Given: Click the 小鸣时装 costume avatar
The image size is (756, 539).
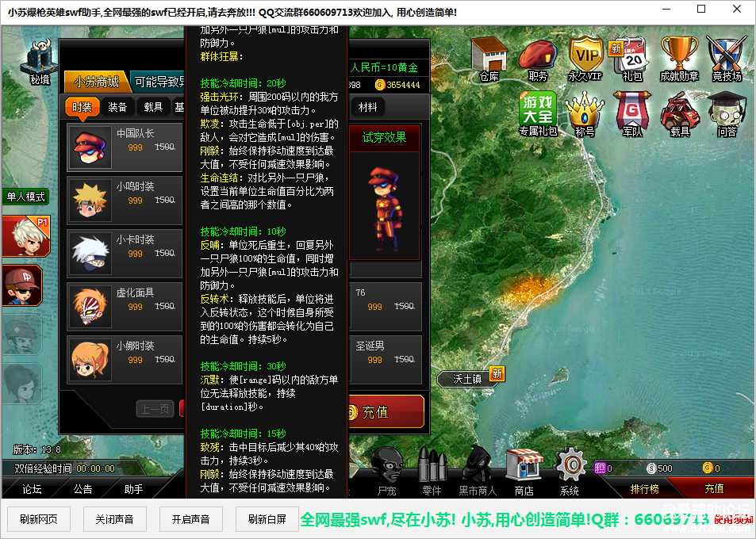Looking at the screenshot, I should [x=90, y=201].
